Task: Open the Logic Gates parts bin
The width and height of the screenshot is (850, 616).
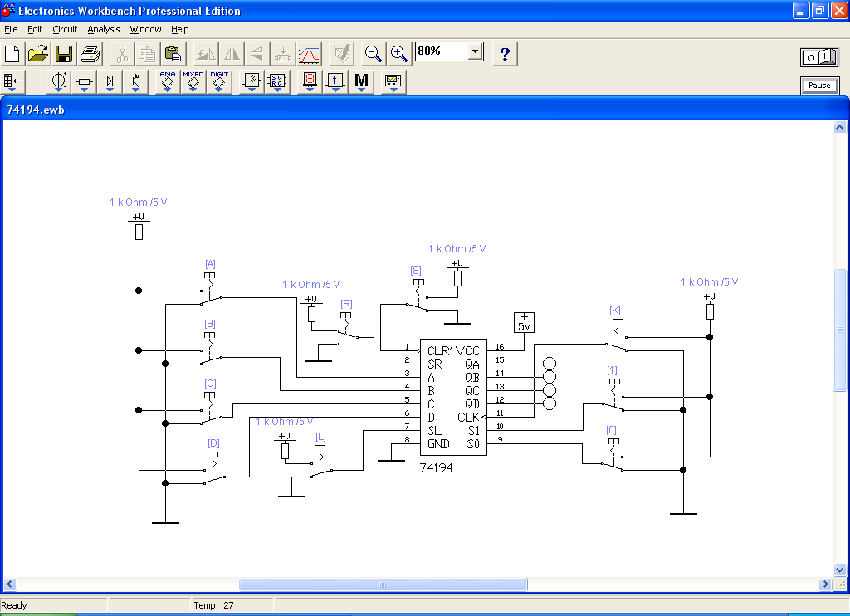Action: tap(252, 82)
